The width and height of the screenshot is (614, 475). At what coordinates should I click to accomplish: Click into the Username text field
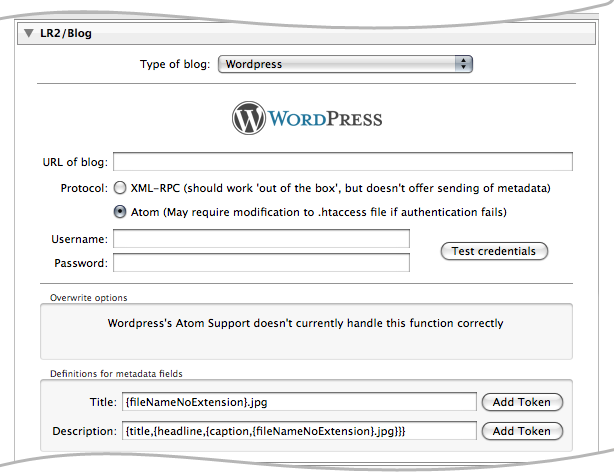click(x=261, y=239)
